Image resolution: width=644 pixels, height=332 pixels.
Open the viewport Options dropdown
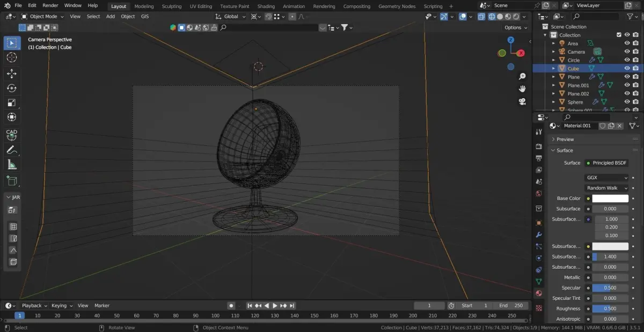516,27
